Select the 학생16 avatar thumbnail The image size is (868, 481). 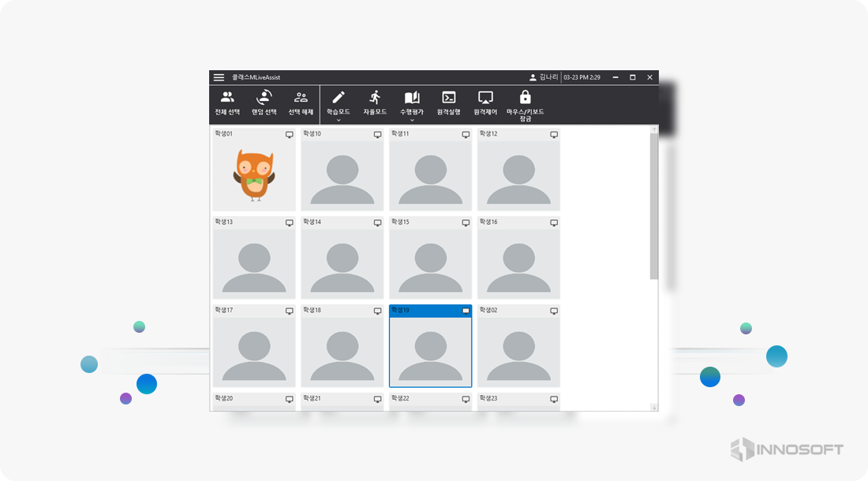(x=518, y=263)
